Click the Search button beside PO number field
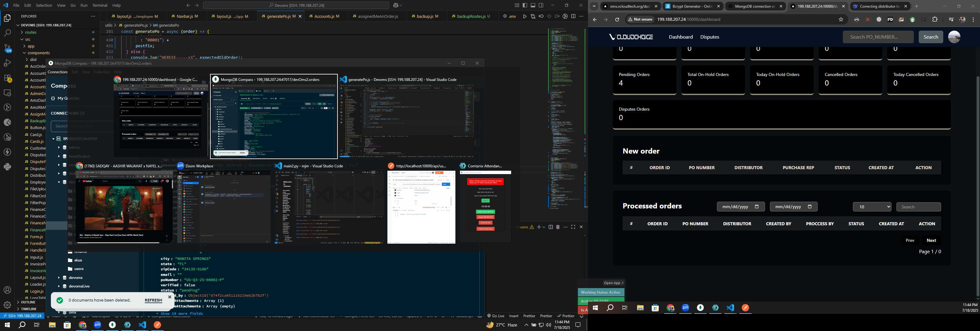The image size is (980, 331). point(931,37)
